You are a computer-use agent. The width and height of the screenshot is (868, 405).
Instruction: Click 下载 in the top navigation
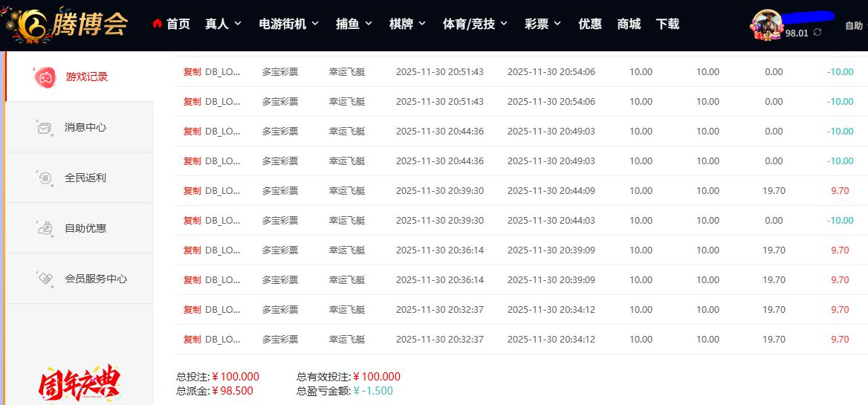667,24
